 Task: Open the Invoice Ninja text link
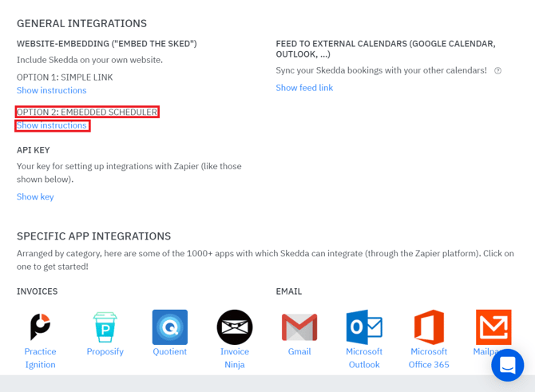tap(234, 358)
